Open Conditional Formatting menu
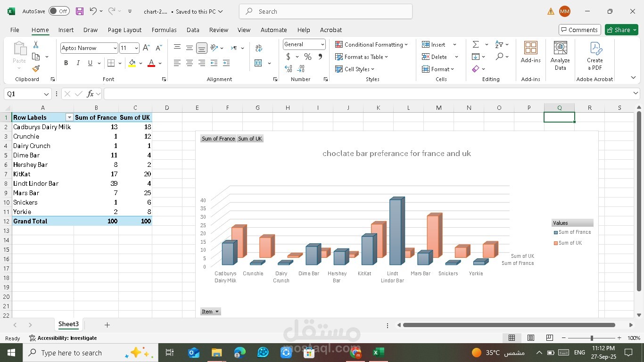The height and width of the screenshot is (362, 644). tap(372, 44)
